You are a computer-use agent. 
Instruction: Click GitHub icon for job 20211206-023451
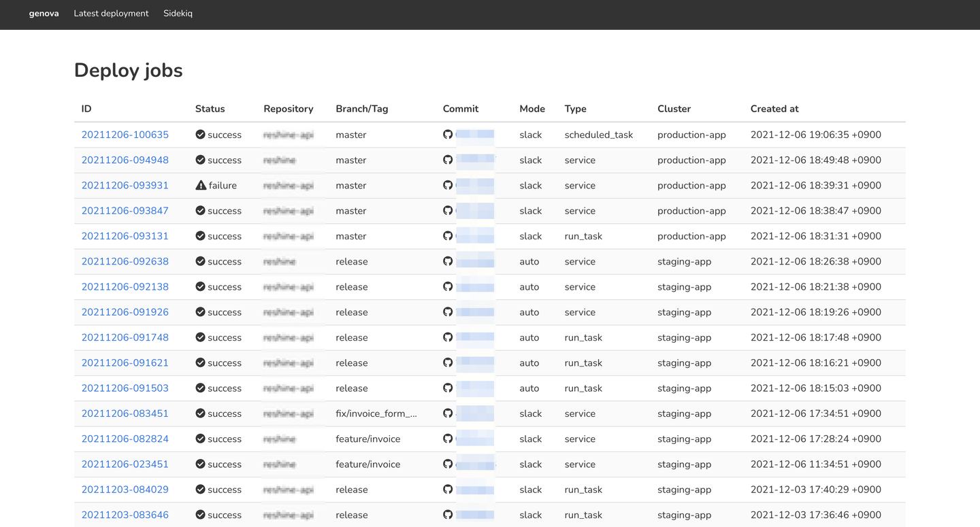pos(448,464)
